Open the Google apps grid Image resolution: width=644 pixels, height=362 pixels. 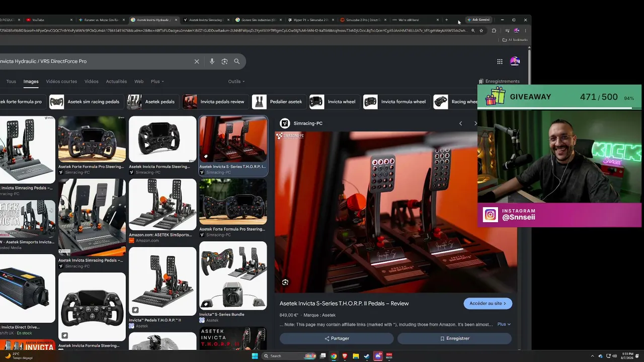[500, 61]
